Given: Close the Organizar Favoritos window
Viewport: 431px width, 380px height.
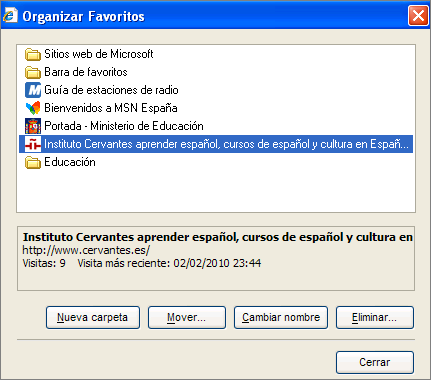Looking at the screenshot, I should coord(418,15).
